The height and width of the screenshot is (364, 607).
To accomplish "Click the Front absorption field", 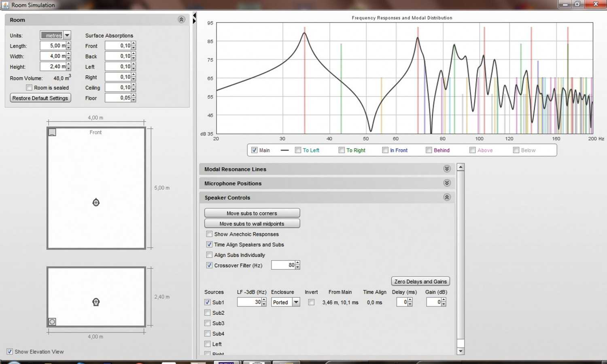I will pos(118,46).
